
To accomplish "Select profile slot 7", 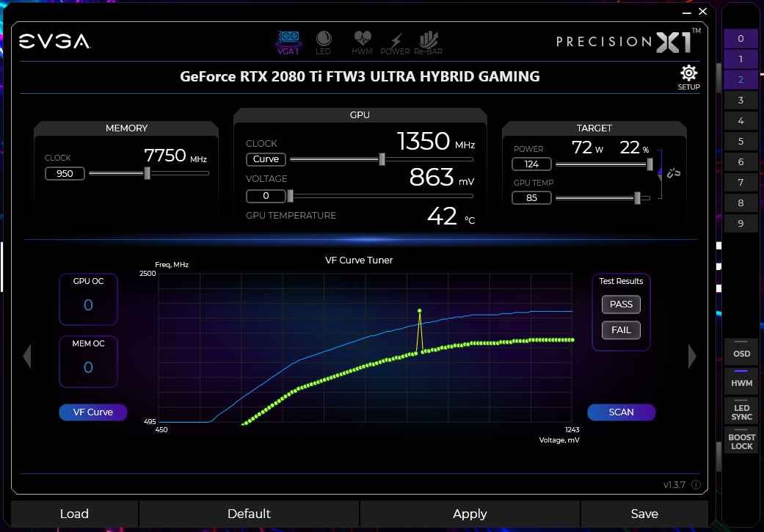I will pos(741,182).
